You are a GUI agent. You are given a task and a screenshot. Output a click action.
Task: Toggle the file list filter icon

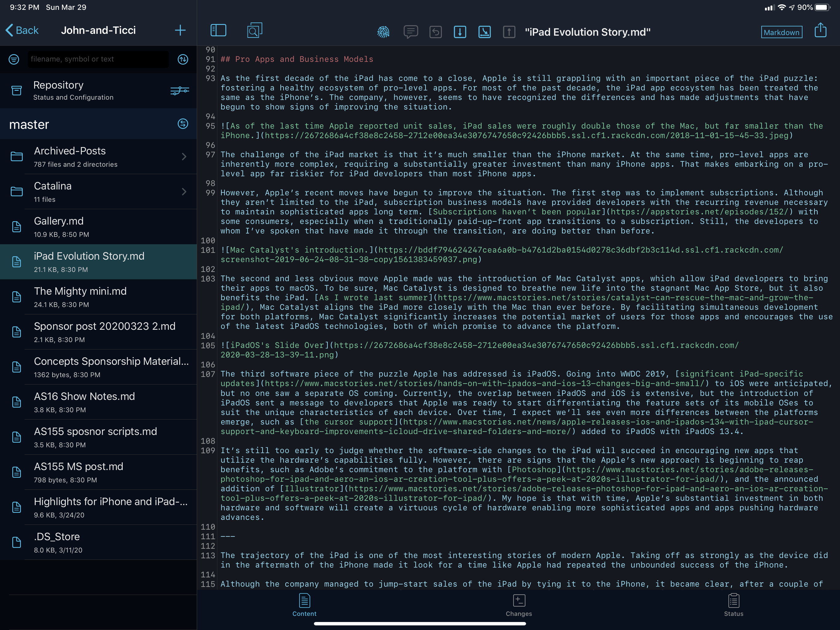coord(14,59)
